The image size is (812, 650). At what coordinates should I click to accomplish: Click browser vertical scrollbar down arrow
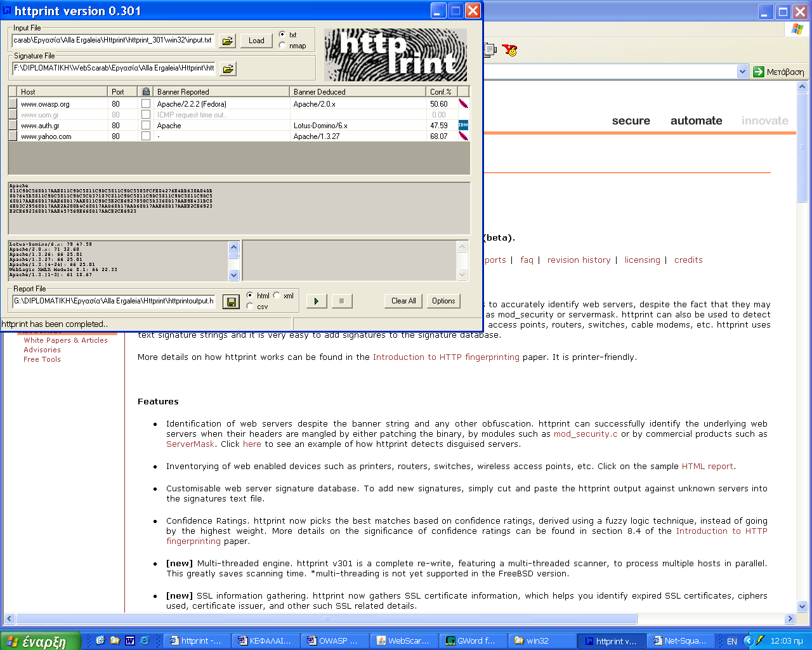point(802,606)
